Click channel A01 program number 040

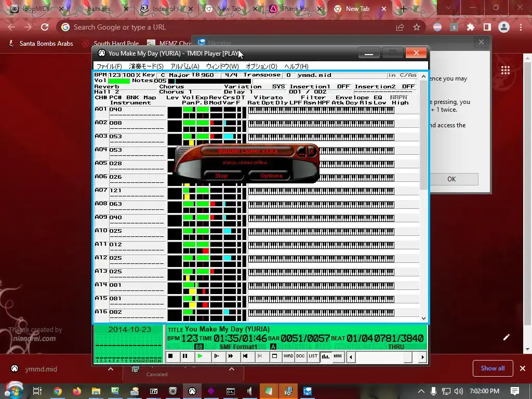click(x=116, y=109)
